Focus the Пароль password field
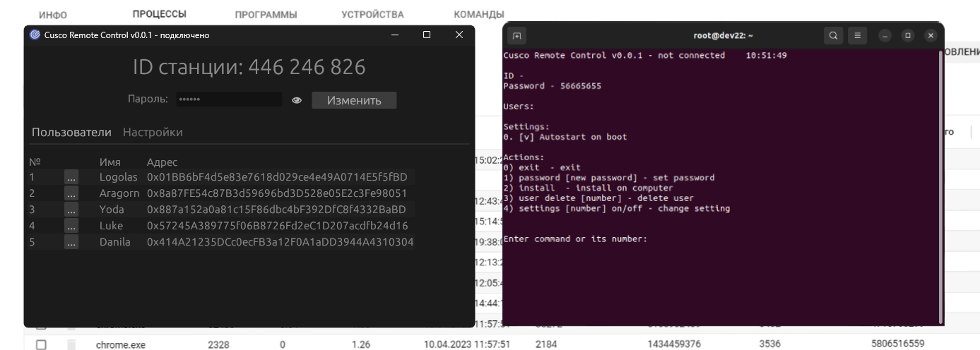The width and height of the screenshot is (980, 350). click(x=228, y=100)
